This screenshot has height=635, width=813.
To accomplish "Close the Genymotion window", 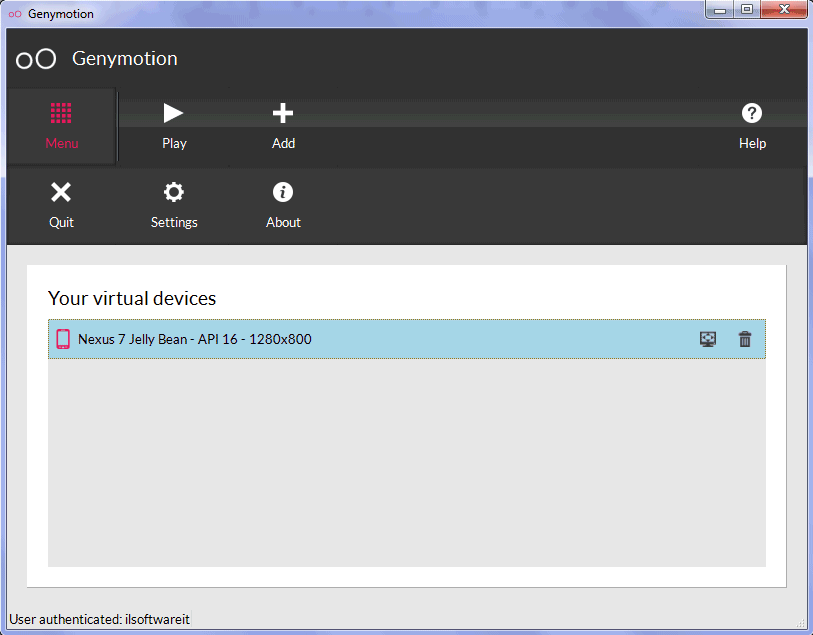I will 784,10.
